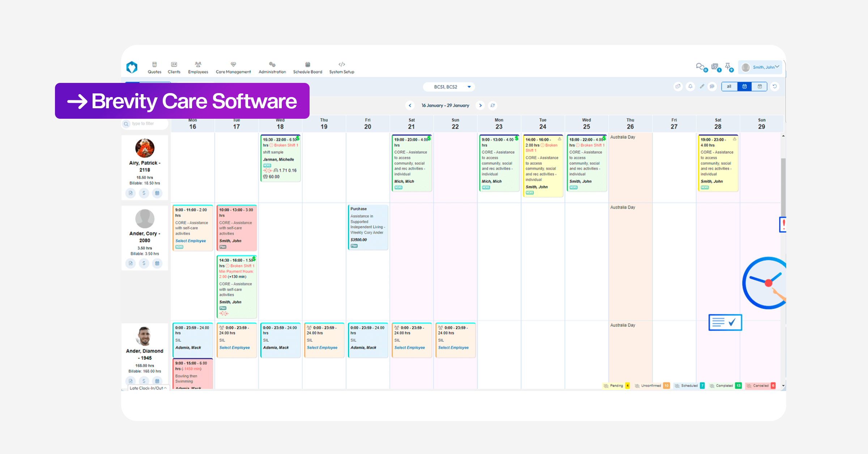The width and height of the screenshot is (868, 454).
Task: Open the Purchase $3500.00 card on Fri 20
Action: 368,227
